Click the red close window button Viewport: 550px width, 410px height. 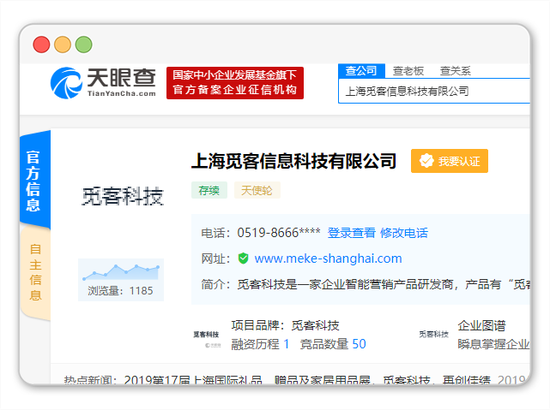[x=41, y=45]
